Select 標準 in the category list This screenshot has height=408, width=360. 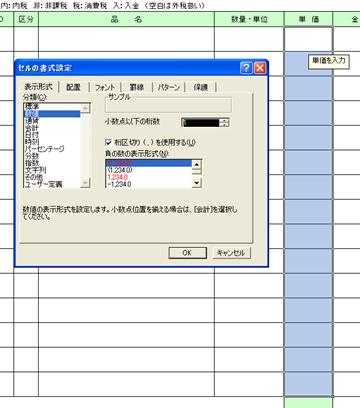(x=52, y=106)
